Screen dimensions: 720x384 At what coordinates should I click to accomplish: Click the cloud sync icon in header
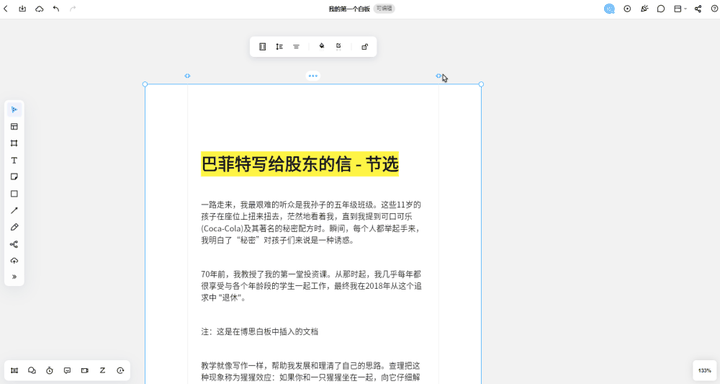click(39, 9)
